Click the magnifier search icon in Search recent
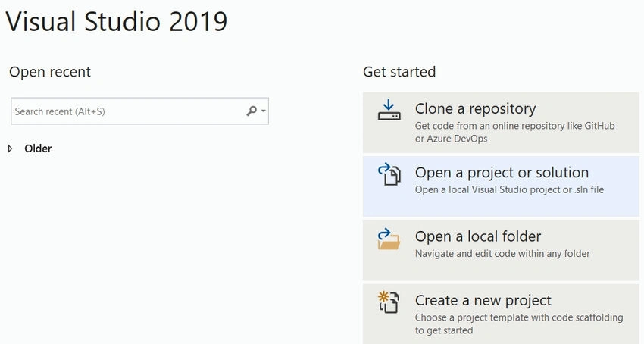Image resolution: width=644 pixels, height=344 pixels. [252, 111]
